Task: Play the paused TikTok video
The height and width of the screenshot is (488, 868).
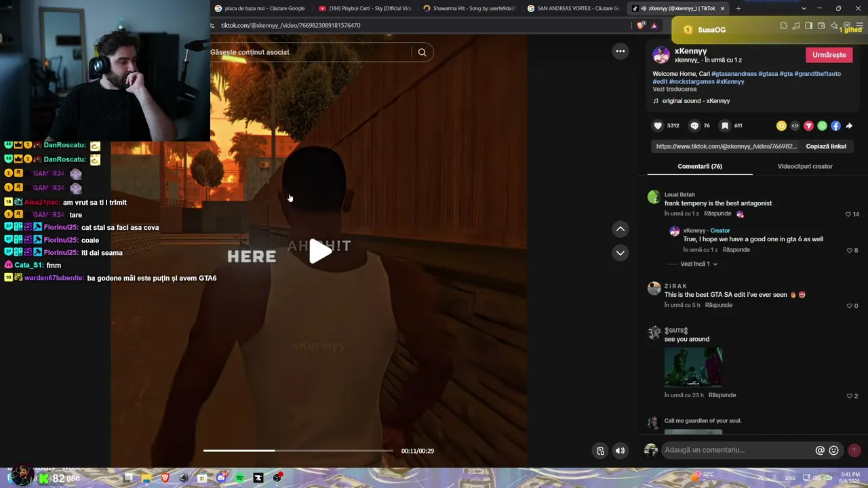Action: tap(321, 251)
